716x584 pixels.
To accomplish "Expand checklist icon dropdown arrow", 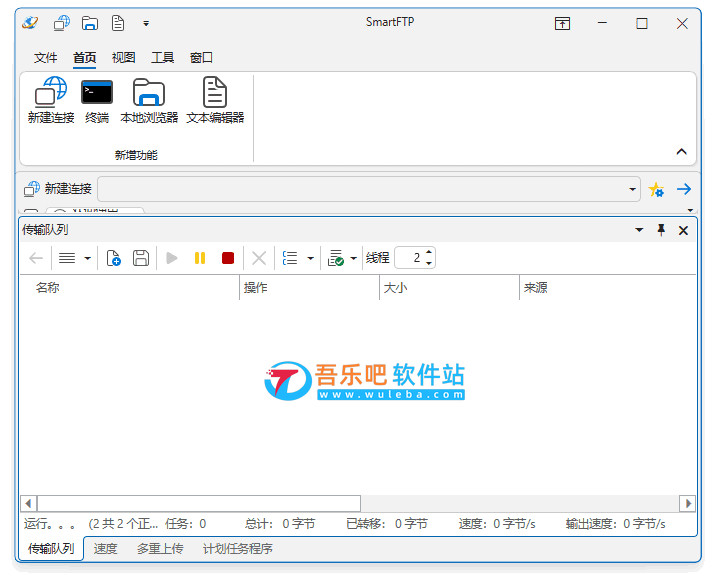I will pyautogui.click(x=353, y=258).
